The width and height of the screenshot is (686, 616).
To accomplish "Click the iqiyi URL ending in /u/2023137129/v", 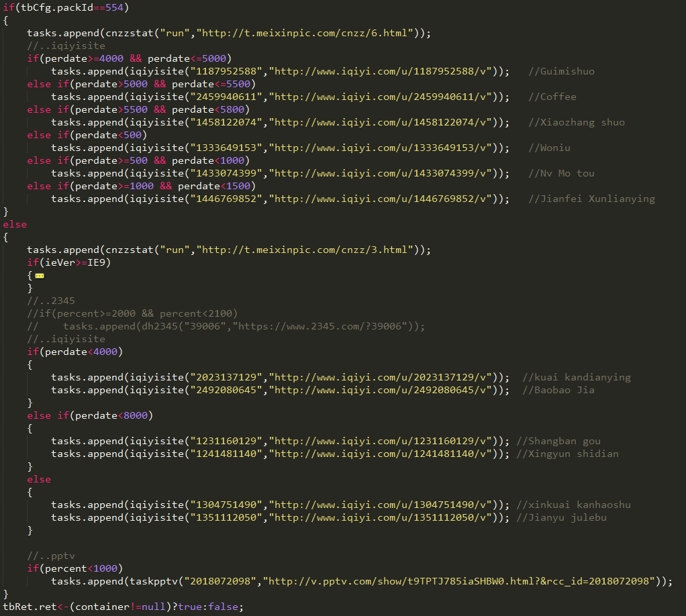I will [380, 377].
